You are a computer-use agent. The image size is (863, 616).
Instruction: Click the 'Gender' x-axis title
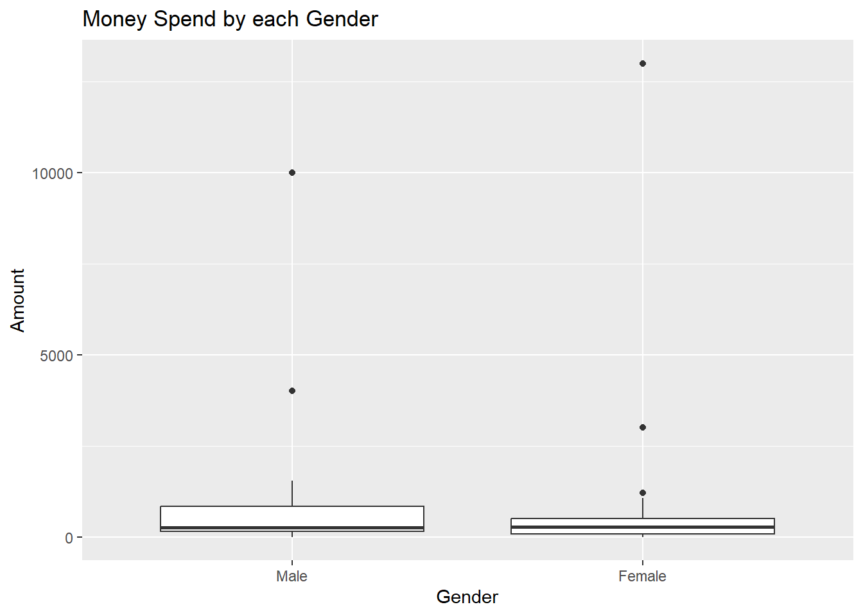[x=467, y=597]
